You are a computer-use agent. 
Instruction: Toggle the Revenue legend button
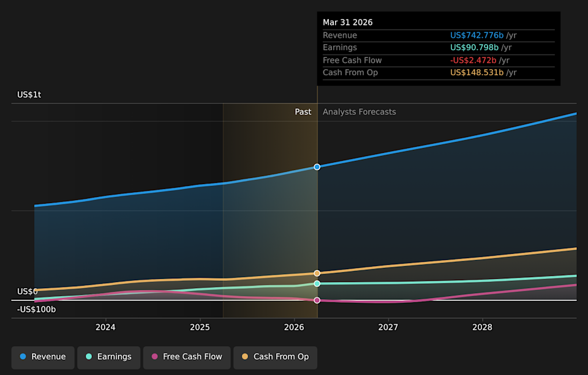pyautogui.click(x=43, y=357)
